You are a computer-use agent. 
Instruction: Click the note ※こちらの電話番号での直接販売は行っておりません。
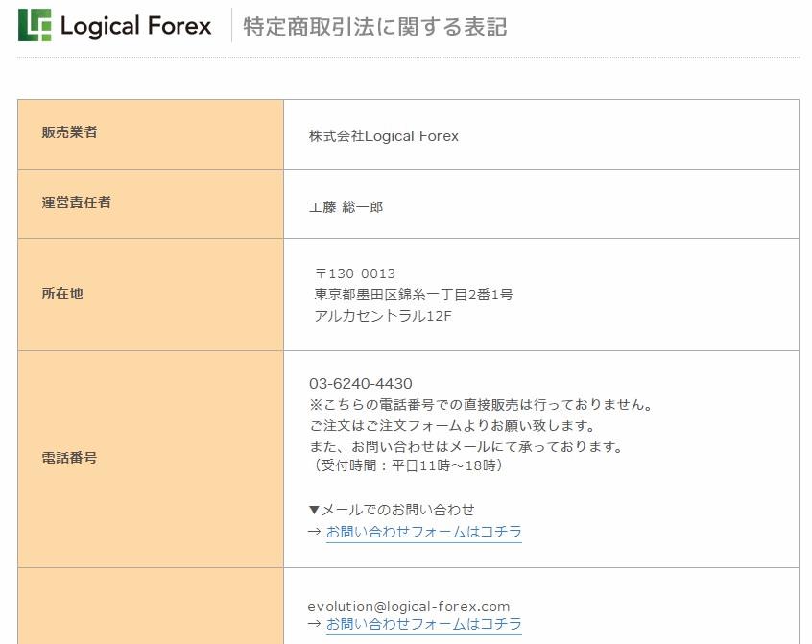[x=481, y=405]
